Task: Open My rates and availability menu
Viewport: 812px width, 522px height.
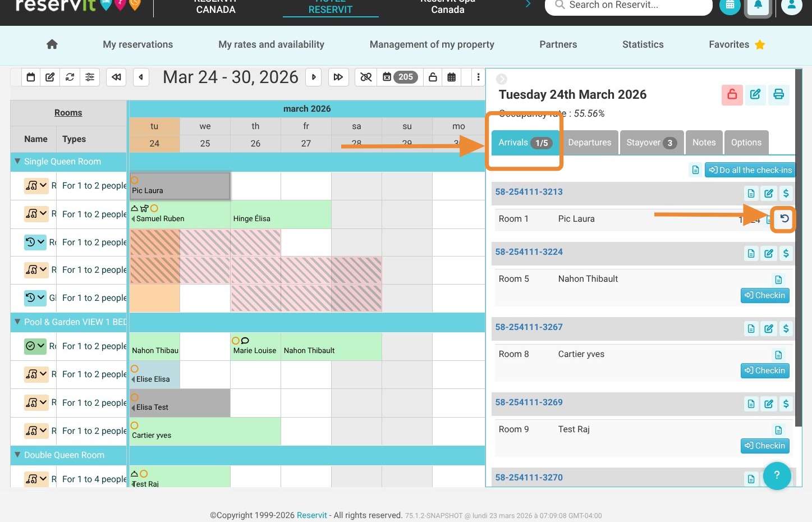Action: (272, 44)
